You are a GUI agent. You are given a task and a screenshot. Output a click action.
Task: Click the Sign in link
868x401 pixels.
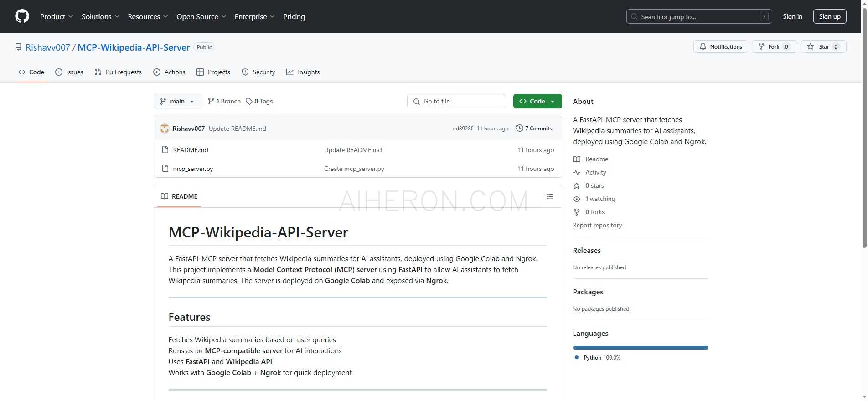coord(792,16)
